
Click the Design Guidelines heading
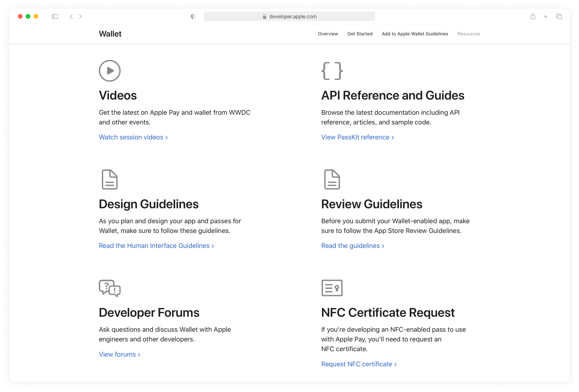tap(149, 204)
